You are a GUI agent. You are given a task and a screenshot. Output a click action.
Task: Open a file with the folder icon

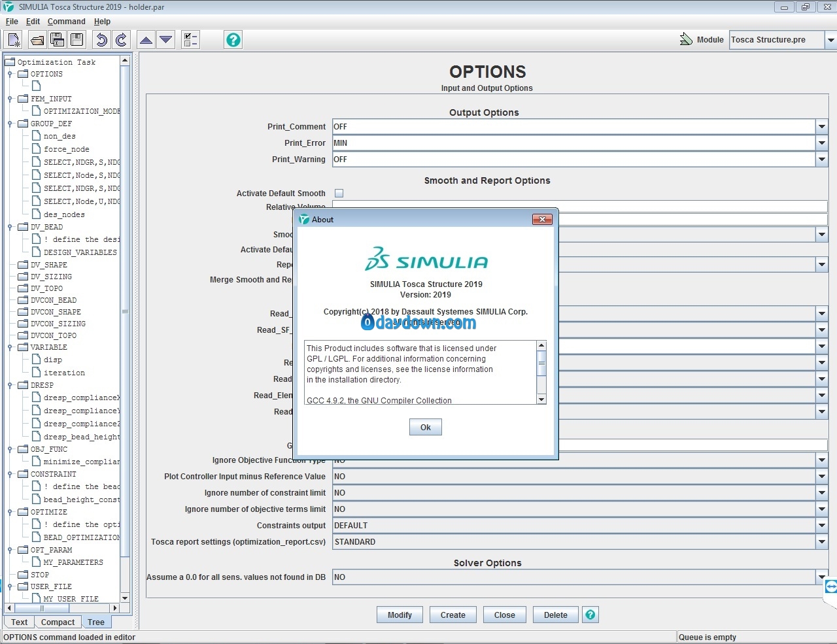(x=37, y=40)
